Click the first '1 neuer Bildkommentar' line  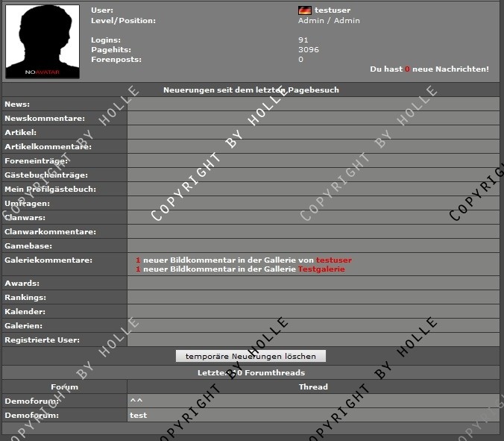click(244, 260)
